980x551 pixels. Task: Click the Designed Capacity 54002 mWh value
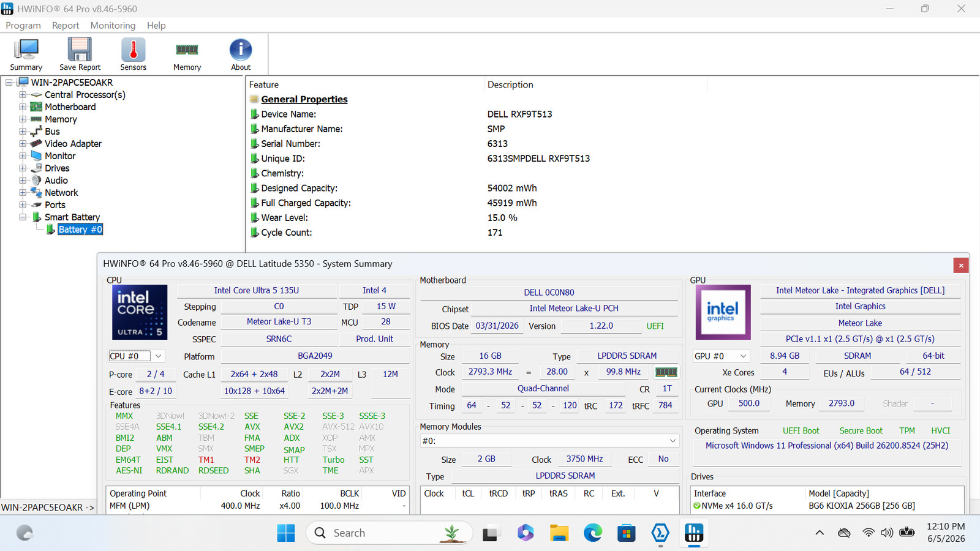(x=512, y=189)
